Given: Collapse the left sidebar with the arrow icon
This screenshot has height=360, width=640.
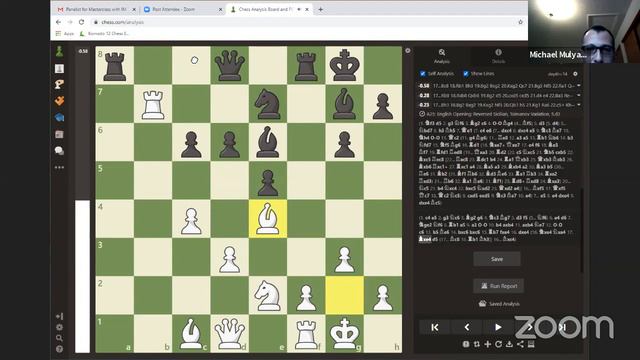Looking at the screenshot, I should [60, 316].
